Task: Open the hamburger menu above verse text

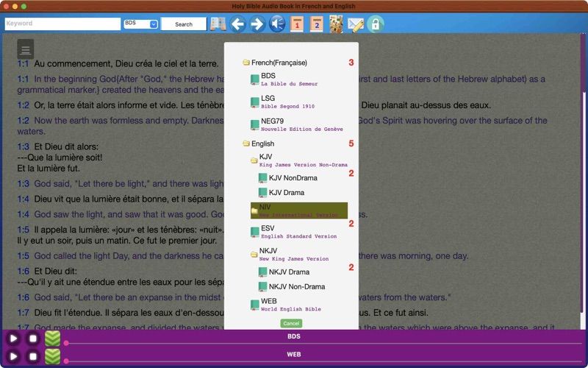Action: coord(26,49)
